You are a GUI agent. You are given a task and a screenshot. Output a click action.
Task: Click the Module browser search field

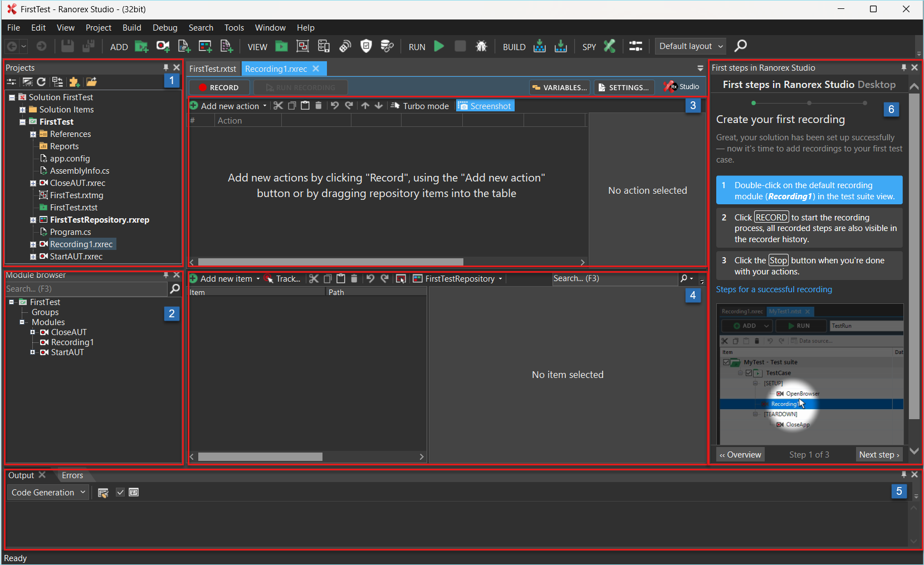tap(86, 289)
